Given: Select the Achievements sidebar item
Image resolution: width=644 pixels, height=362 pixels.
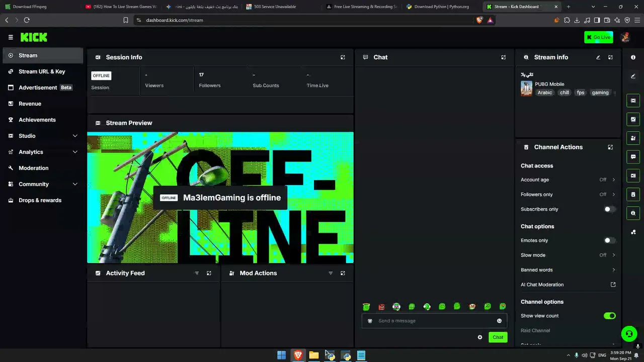Looking at the screenshot, I should coord(43,120).
